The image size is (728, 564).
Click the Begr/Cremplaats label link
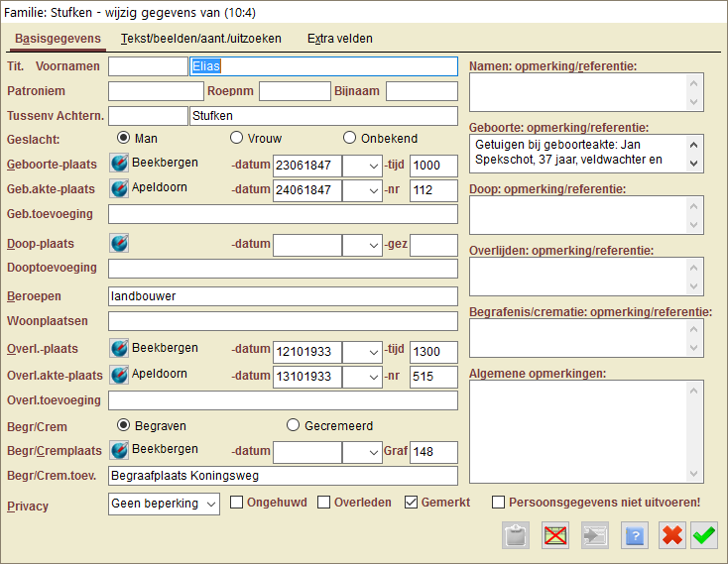(x=55, y=451)
